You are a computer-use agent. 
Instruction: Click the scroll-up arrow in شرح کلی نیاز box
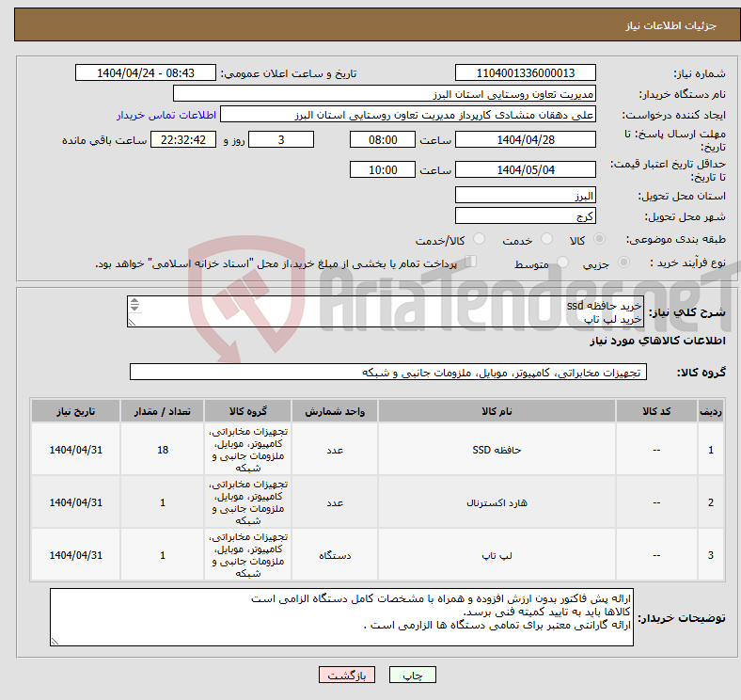134,300
